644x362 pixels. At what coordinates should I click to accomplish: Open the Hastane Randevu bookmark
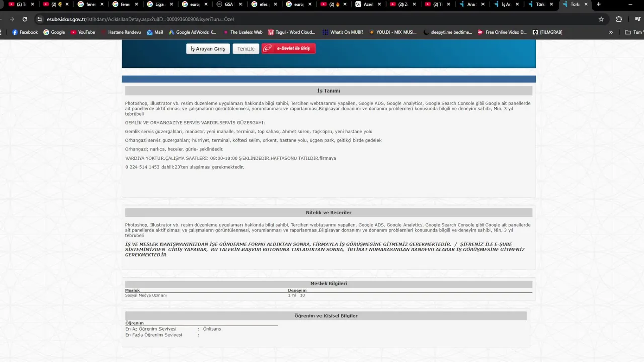point(120,32)
